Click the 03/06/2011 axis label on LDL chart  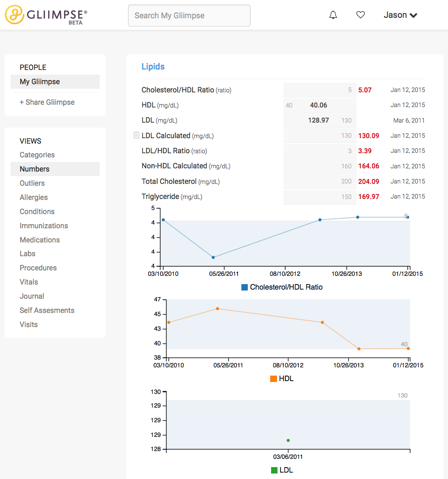288,457
